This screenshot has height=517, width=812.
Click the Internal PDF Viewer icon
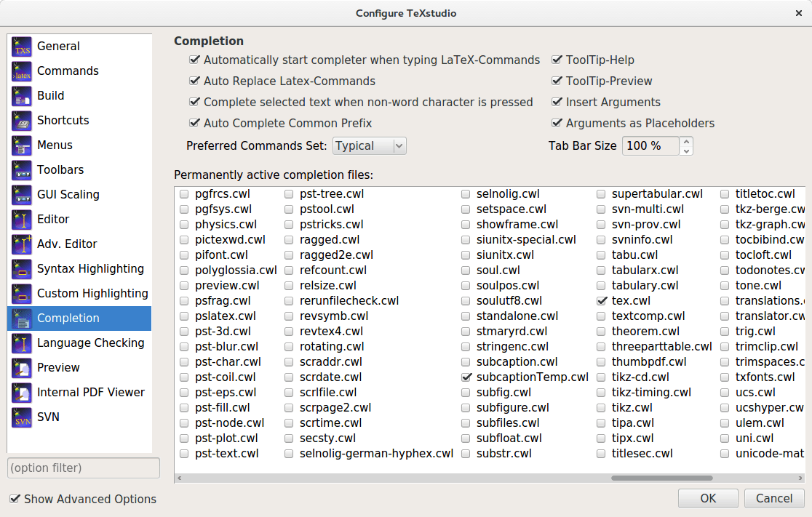coord(22,393)
